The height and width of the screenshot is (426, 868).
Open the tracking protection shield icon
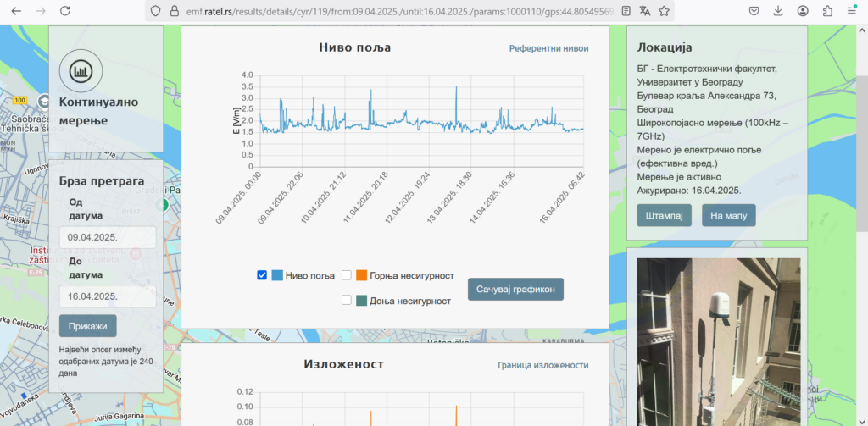coord(153,11)
